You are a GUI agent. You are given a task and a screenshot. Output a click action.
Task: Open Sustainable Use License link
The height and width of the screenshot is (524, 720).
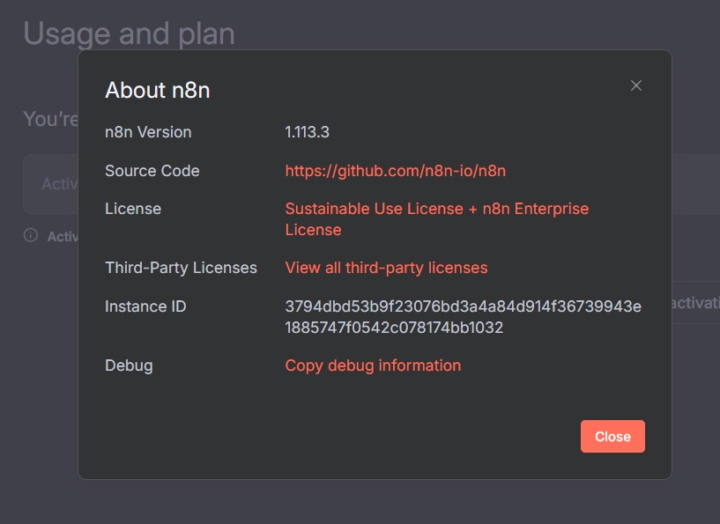click(x=437, y=219)
